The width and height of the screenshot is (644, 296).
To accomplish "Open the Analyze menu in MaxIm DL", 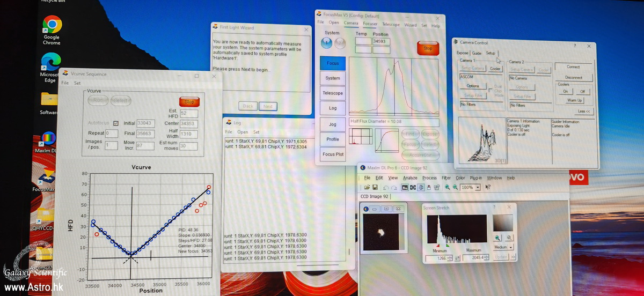I will pyautogui.click(x=410, y=177).
